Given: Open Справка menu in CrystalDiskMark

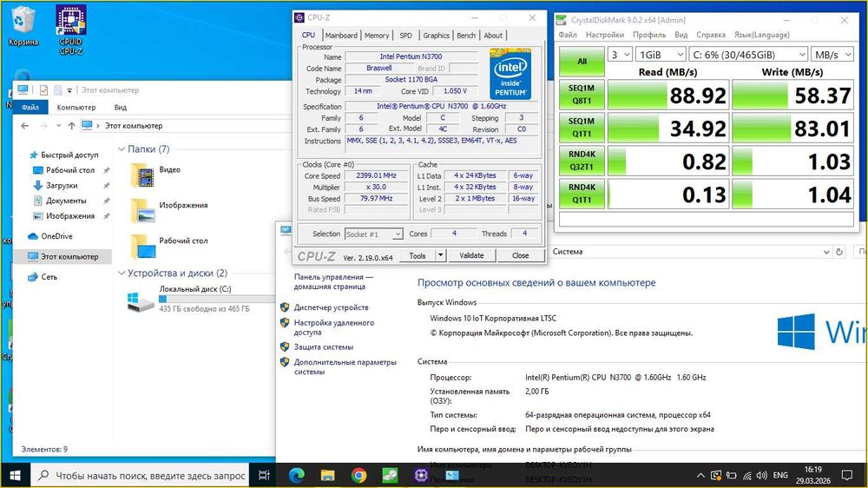Looking at the screenshot, I should pyautogui.click(x=711, y=35).
